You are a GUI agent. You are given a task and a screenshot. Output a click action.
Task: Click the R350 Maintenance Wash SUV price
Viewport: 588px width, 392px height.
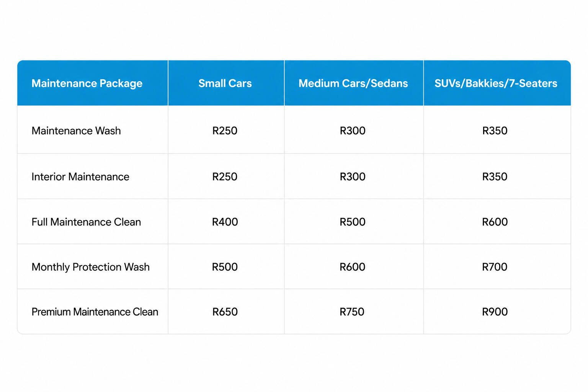495,131
